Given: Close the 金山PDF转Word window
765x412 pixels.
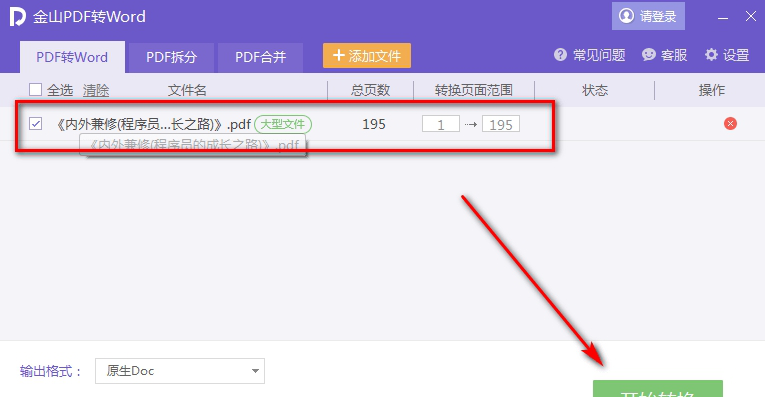Looking at the screenshot, I should [x=750, y=17].
